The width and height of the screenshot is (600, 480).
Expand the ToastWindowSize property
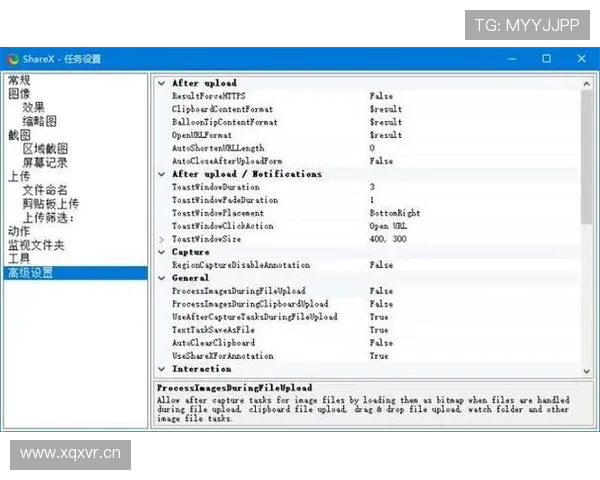tap(163, 239)
